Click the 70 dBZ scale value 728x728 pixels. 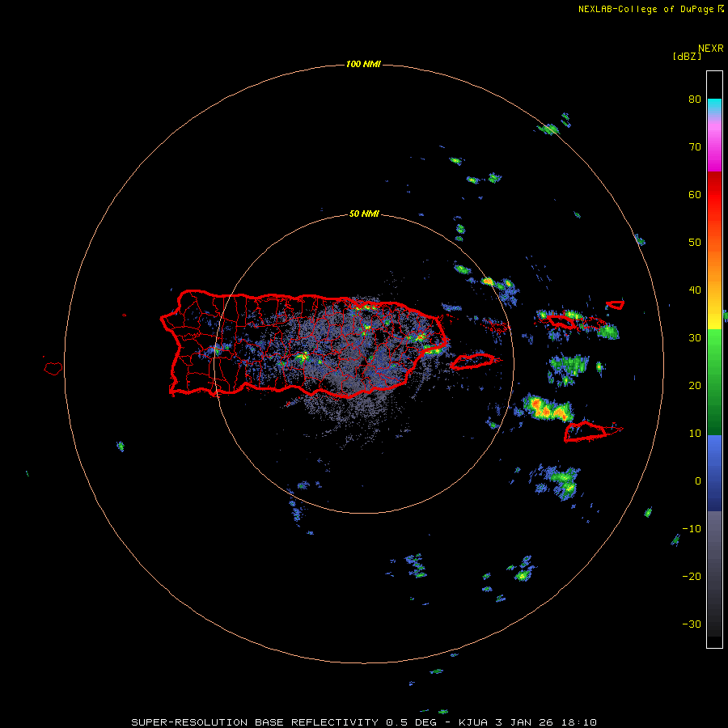(x=695, y=147)
